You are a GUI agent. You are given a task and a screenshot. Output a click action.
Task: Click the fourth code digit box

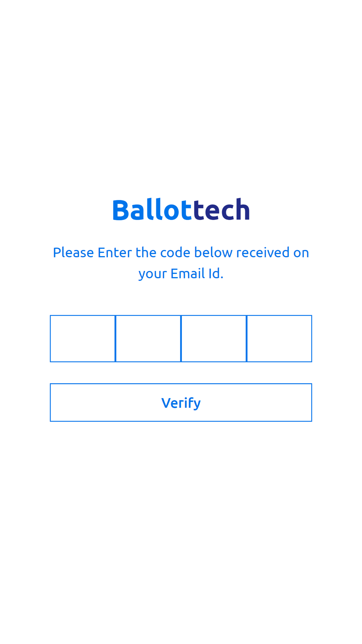(x=279, y=338)
